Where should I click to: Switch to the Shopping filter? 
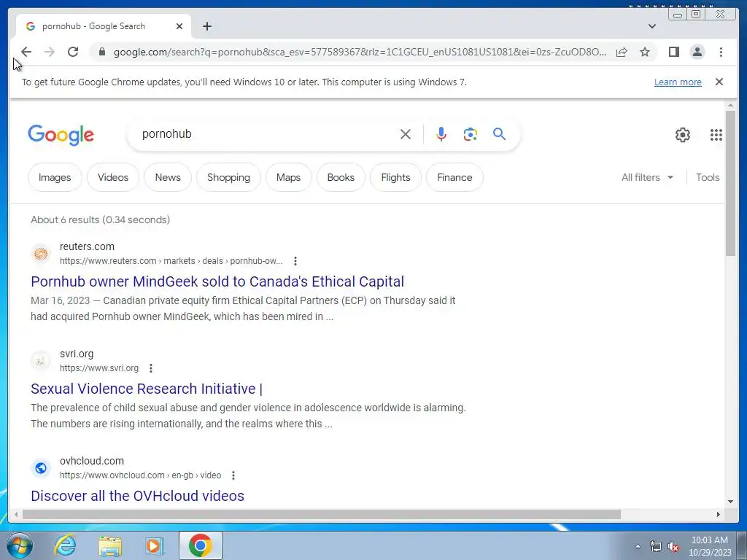[228, 177]
